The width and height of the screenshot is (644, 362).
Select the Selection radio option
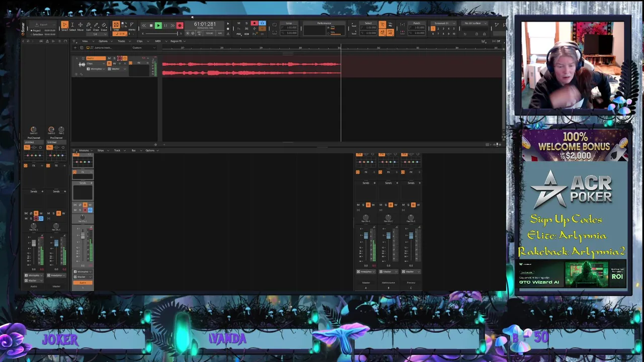click(39, 34)
